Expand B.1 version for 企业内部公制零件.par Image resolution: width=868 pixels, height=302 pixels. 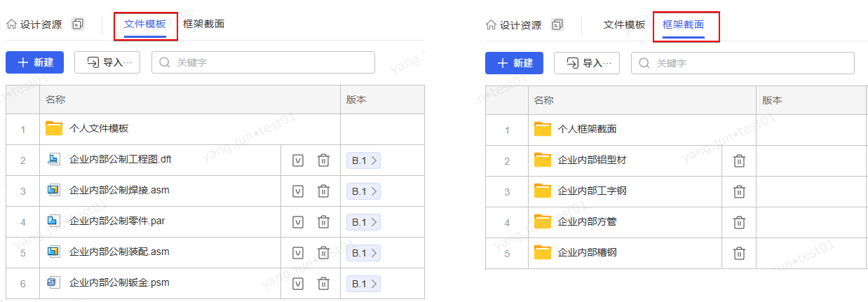(x=363, y=222)
